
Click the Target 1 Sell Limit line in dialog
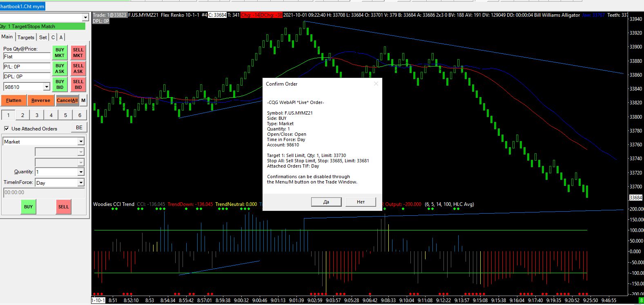(307, 155)
